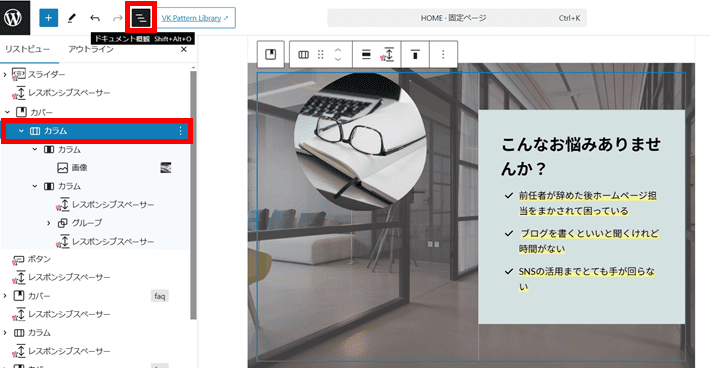Click the HOME 固定ページ command bar

[456, 18]
